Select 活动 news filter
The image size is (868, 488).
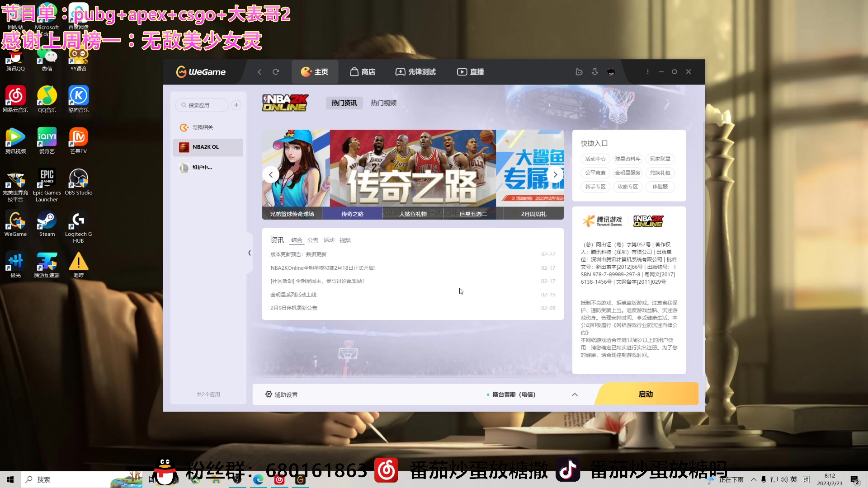329,240
